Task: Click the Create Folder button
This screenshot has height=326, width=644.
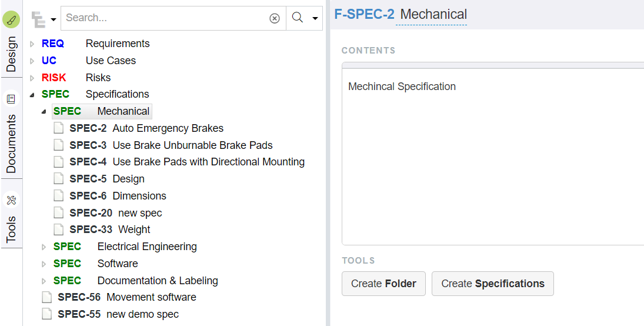Action: pyautogui.click(x=383, y=284)
